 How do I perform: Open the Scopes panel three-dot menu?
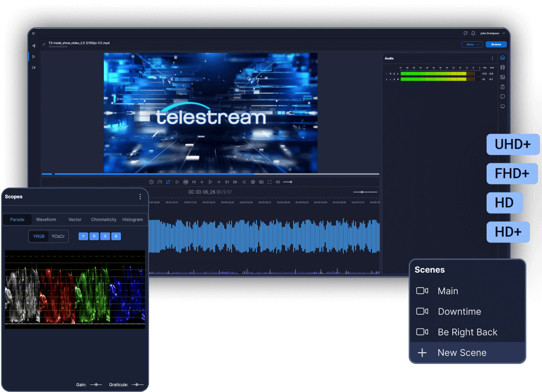[140, 197]
